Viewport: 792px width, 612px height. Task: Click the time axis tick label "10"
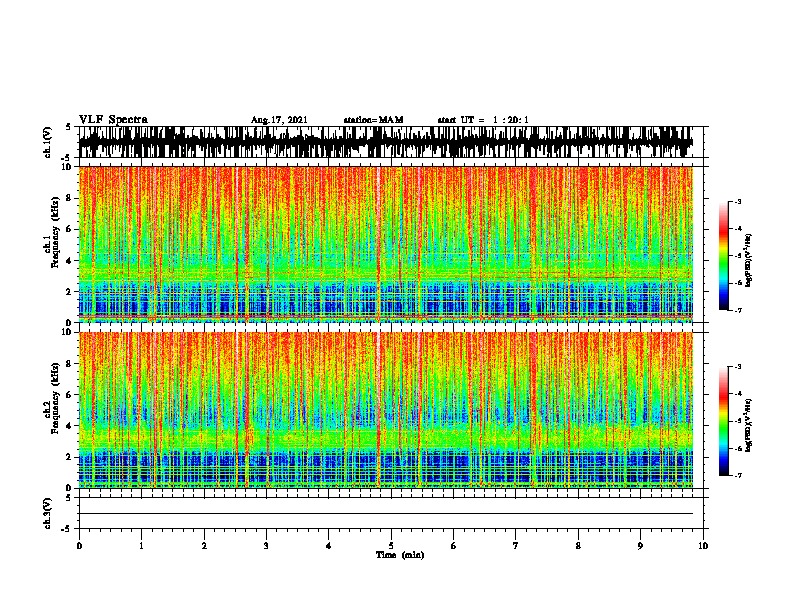703,546
